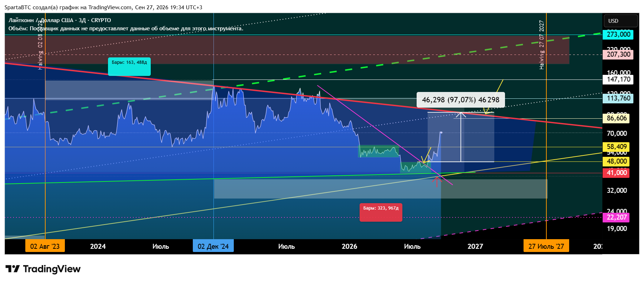
Task: Click the 02 Дек '24 date marker
Action: [x=213, y=246]
